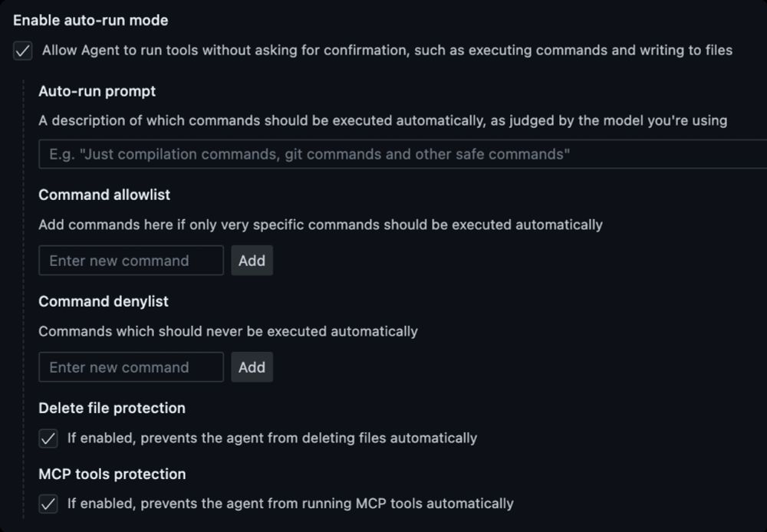This screenshot has width=767, height=532.
Task: Click the "Delete file protection" section title
Action: [x=112, y=408]
